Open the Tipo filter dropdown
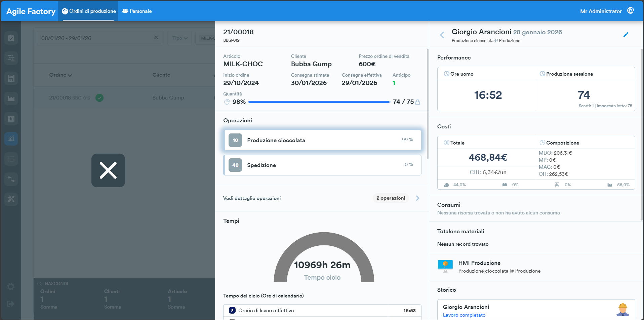 [x=180, y=38]
